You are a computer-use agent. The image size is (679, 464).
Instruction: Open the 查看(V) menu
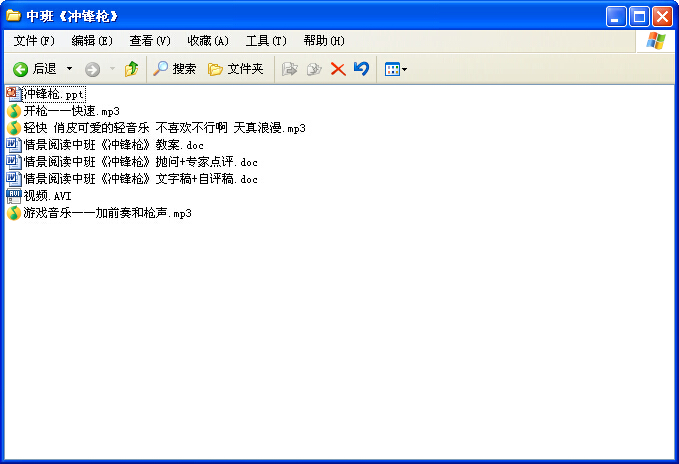coord(150,41)
